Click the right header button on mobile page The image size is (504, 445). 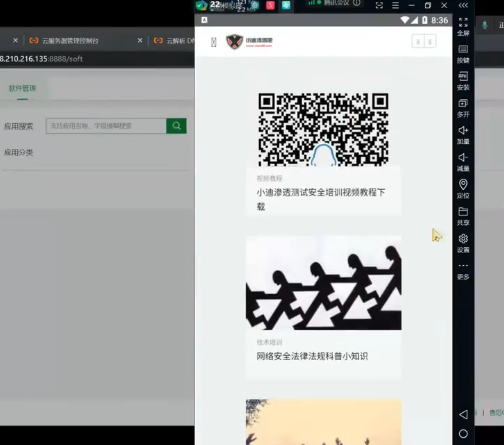coord(430,42)
